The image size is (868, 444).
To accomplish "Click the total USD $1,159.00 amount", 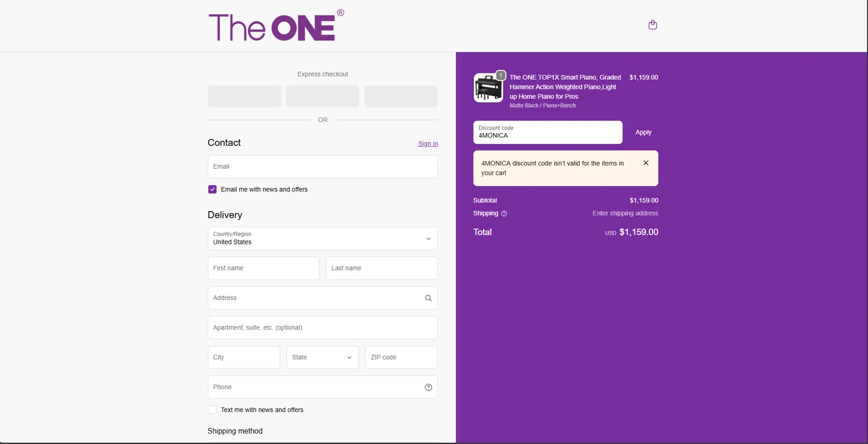I will pyautogui.click(x=631, y=232).
